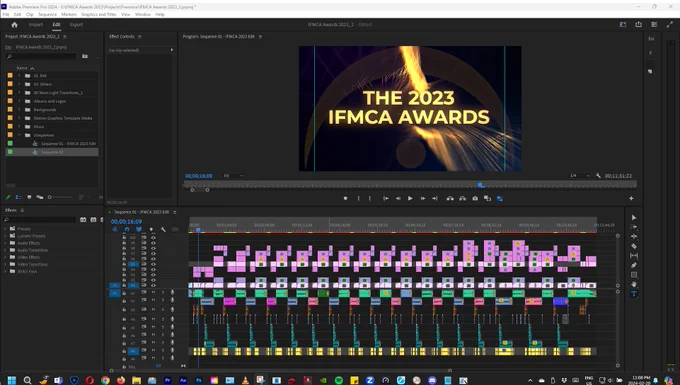This screenshot has height=385, width=680.
Task: Toggle output of the topmost video track
Action: (x=153, y=238)
